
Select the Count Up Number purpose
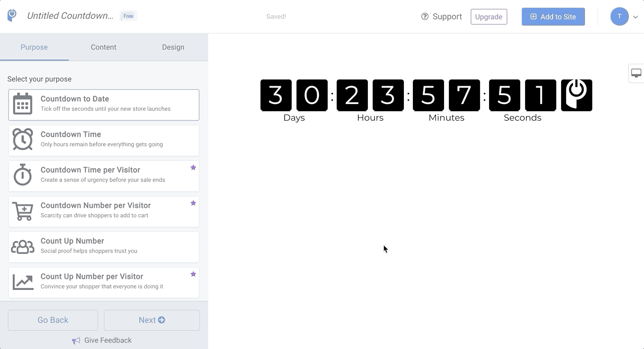coord(104,247)
